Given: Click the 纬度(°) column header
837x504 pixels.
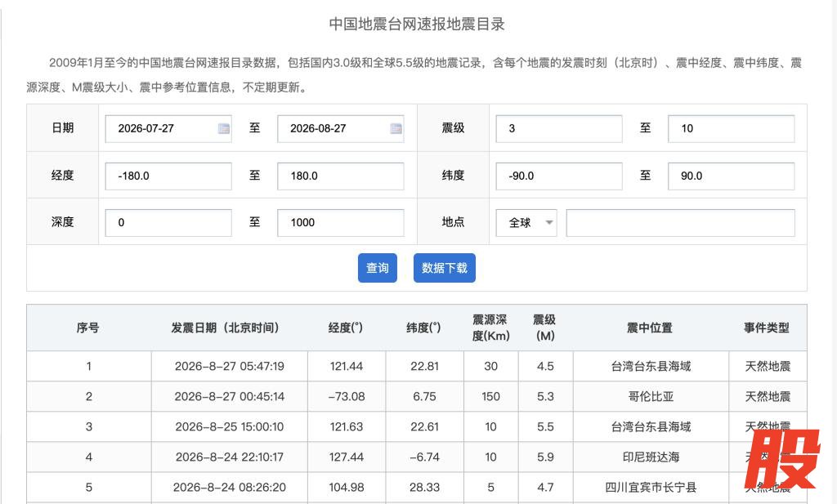Looking at the screenshot, I should (x=424, y=328).
